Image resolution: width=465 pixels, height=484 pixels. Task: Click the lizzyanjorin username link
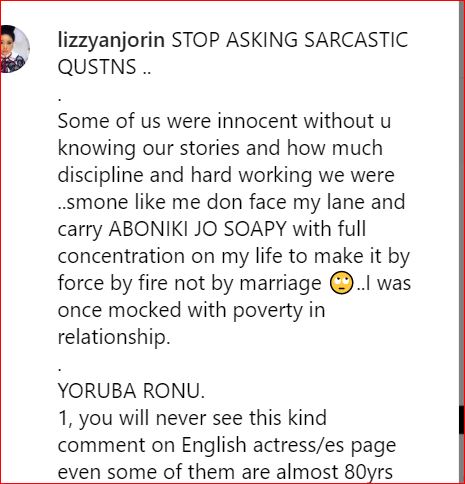point(111,40)
